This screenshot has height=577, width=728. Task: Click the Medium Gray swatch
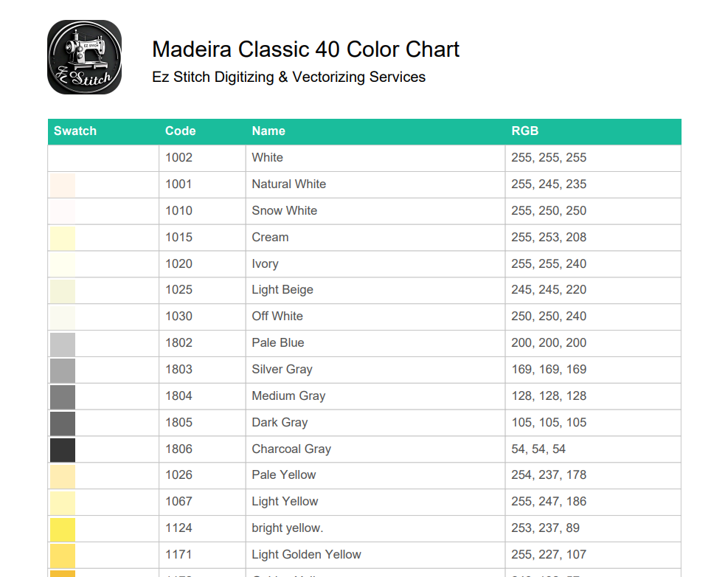tap(63, 397)
